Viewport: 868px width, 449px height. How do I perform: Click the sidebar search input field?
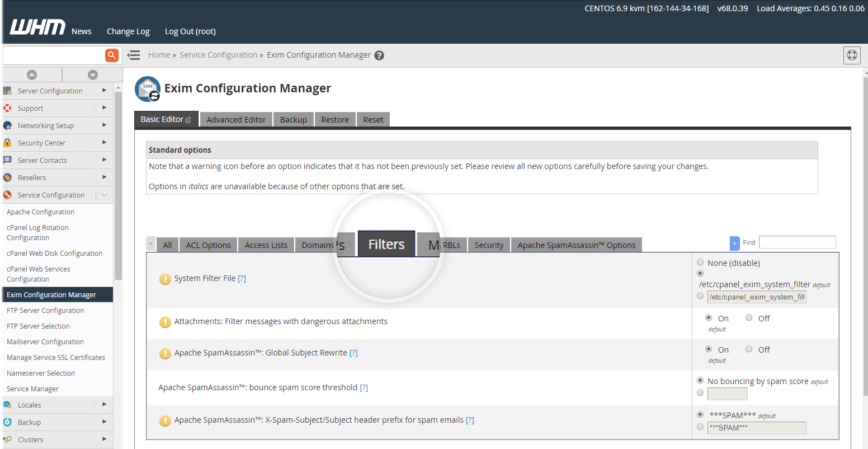click(54, 55)
